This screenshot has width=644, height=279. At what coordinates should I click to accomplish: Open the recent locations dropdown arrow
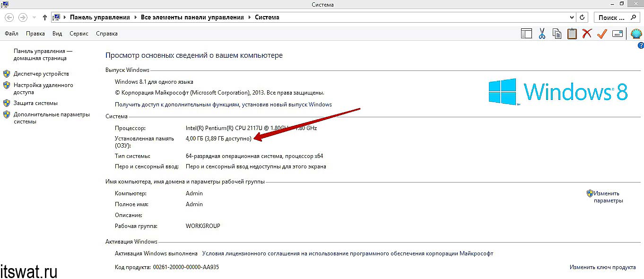point(34,17)
